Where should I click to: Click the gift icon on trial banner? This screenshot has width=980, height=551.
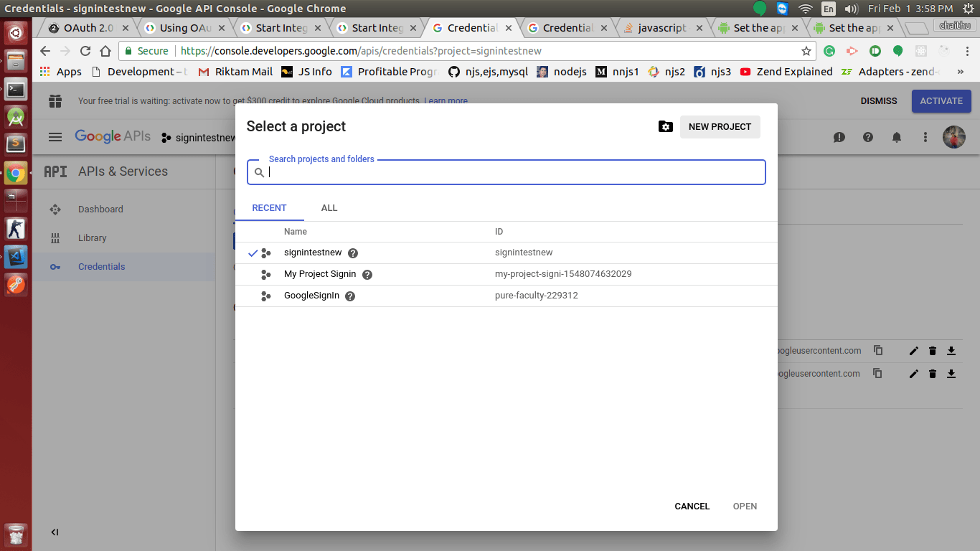(55, 101)
